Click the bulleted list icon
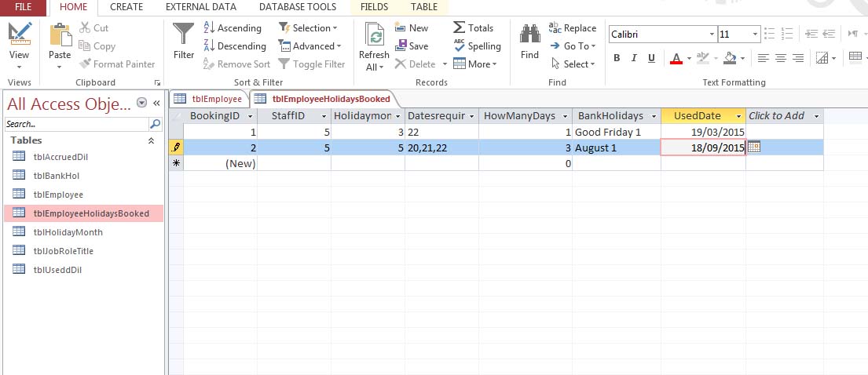Image resolution: width=868 pixels, height=375 pixels. click(x=770, y=34)
